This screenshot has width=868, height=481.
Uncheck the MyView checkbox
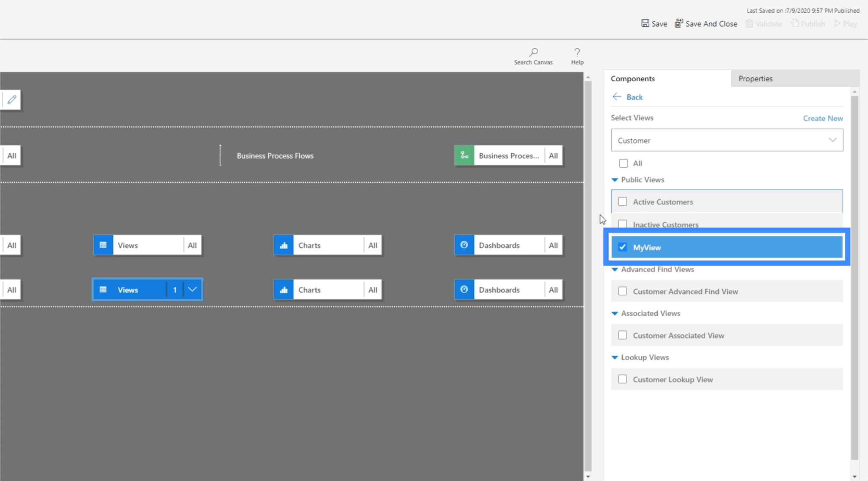pyautogui.click(x=622, y=247)
